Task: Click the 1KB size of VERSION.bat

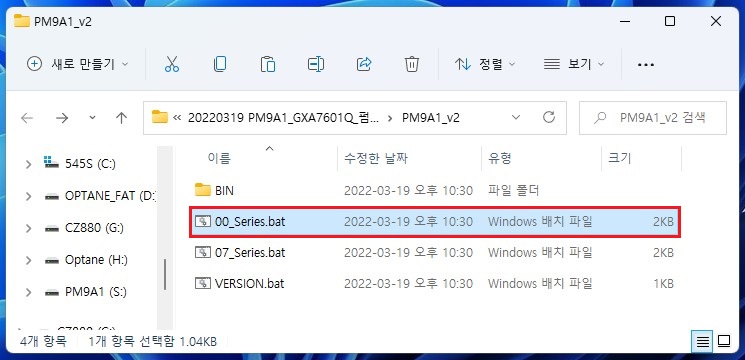Action: [663, 284]
